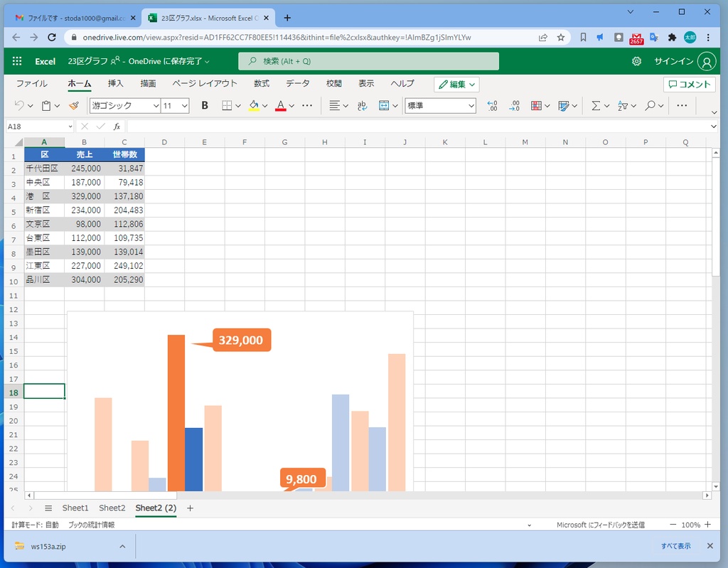Add a new sheet
Image resolution: width=728 pixels, height=568 pixels.
click(190, 508)
